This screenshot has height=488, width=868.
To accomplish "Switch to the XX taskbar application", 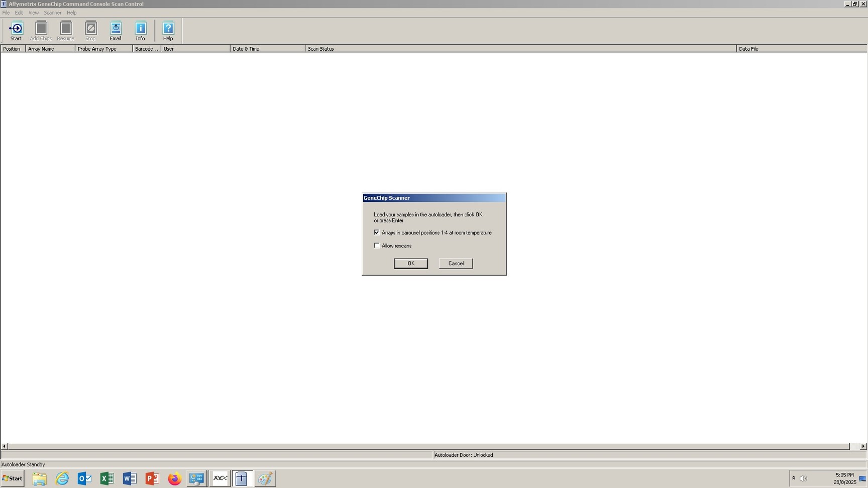I will (x=220, y=478).
